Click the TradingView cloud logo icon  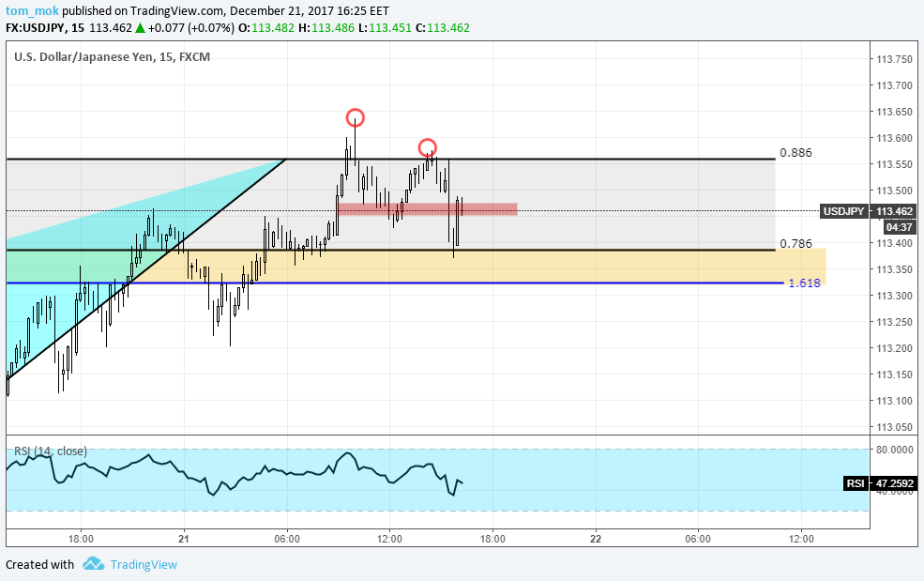point(93,563)
